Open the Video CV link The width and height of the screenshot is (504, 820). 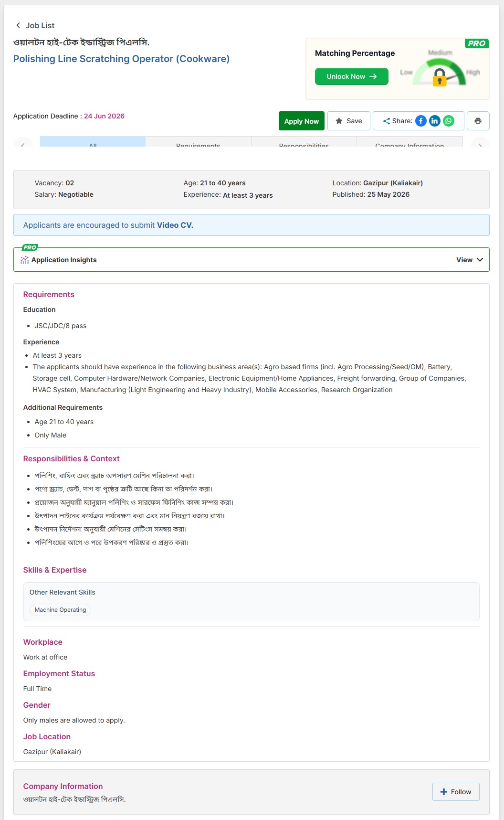(x=175, y=225)
